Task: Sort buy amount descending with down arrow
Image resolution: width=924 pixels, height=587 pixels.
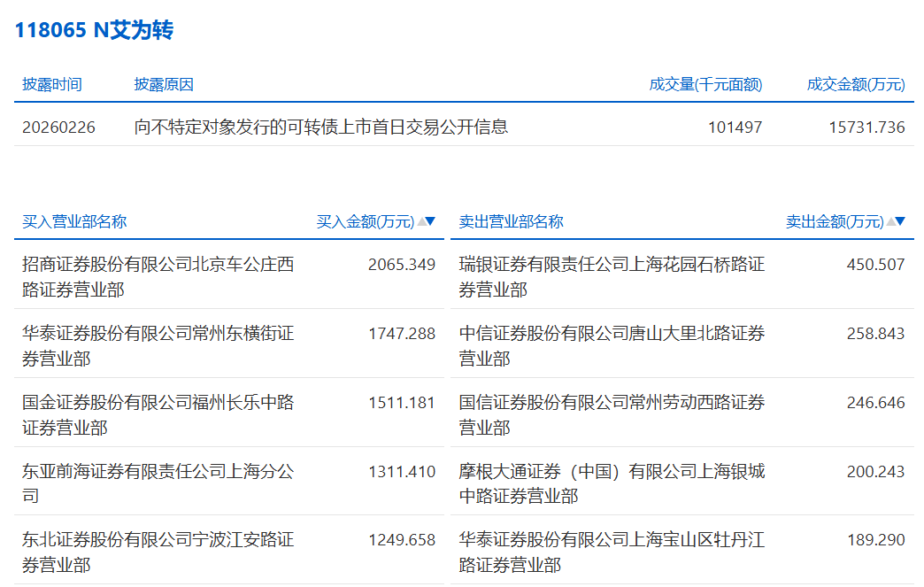Action: pyautogui.click(x=431, y=222)
